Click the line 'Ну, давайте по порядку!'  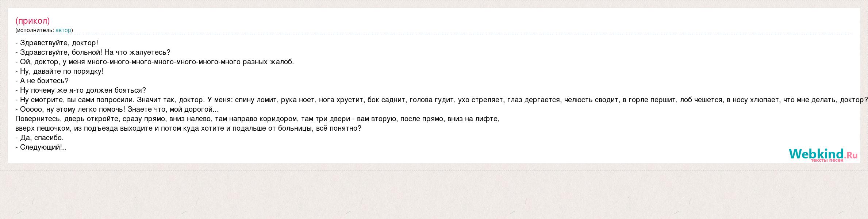pyautogui.click(x=59, y=71)
